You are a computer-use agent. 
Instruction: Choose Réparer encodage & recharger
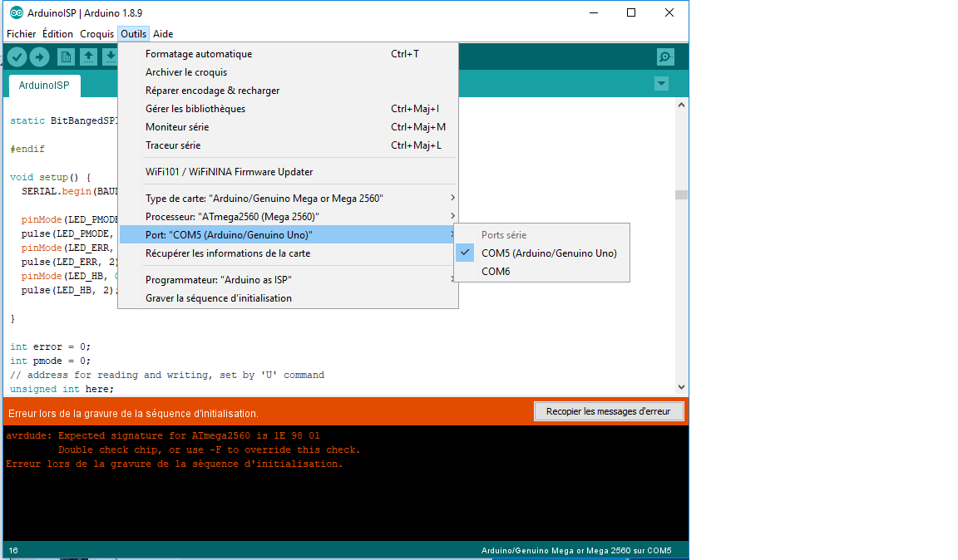(x=288, y=91)
